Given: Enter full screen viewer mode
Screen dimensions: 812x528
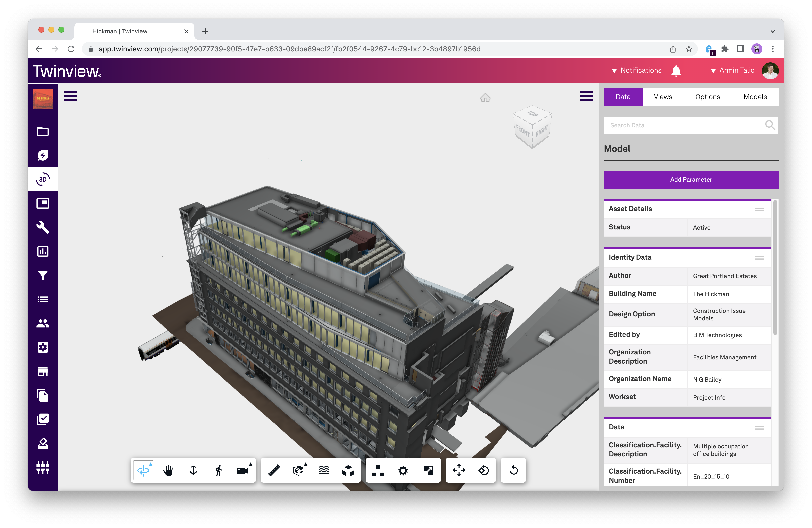Looking at the screenshot, I should pyautogui.click(x=428, y=471).
